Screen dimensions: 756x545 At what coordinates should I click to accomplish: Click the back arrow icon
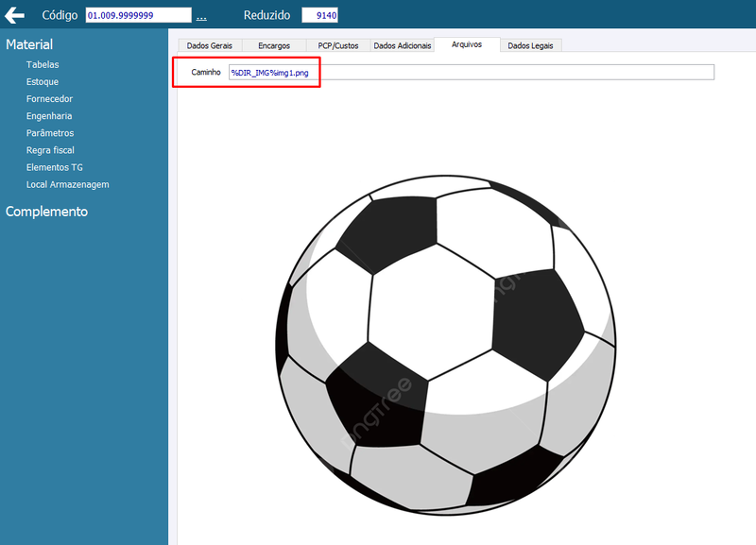[x=14, y=15]
